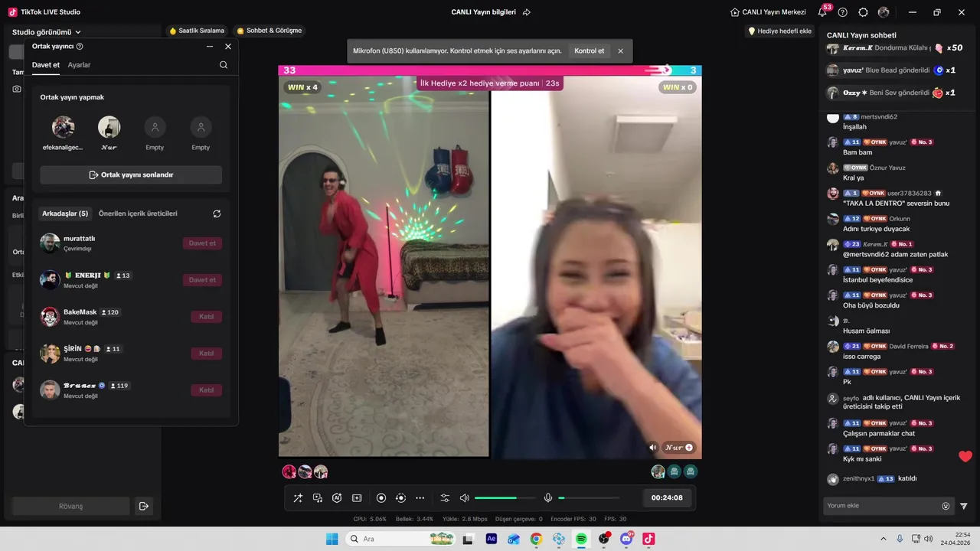Click the record button in bottom toolbar

(x=381, y=498)
